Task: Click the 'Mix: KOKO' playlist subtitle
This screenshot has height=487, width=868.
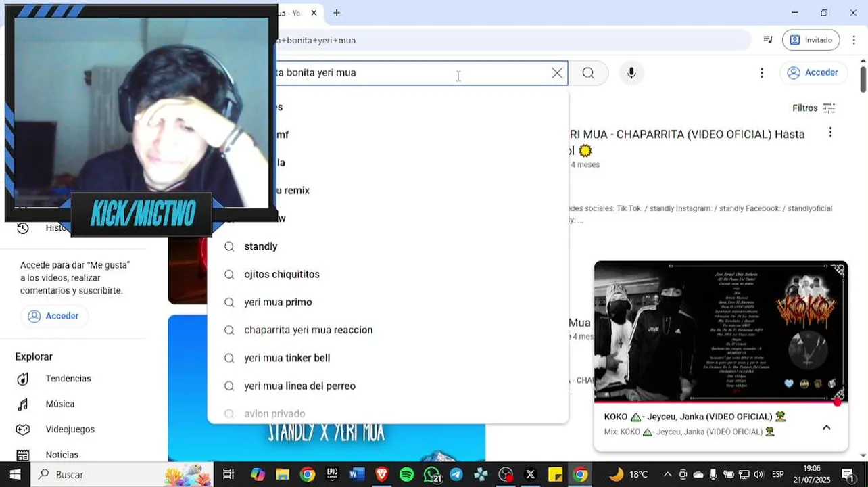Action: [x=689, y=432]
